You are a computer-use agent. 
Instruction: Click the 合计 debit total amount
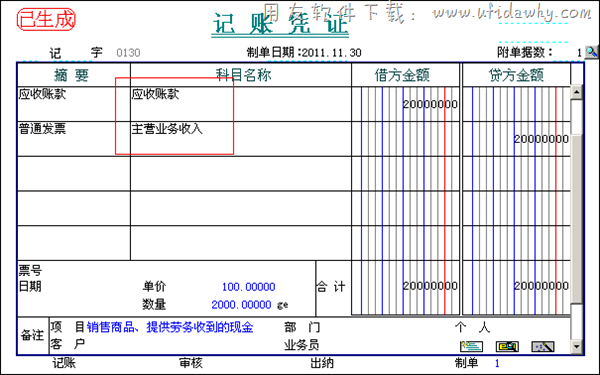click(x=430, y=286)
